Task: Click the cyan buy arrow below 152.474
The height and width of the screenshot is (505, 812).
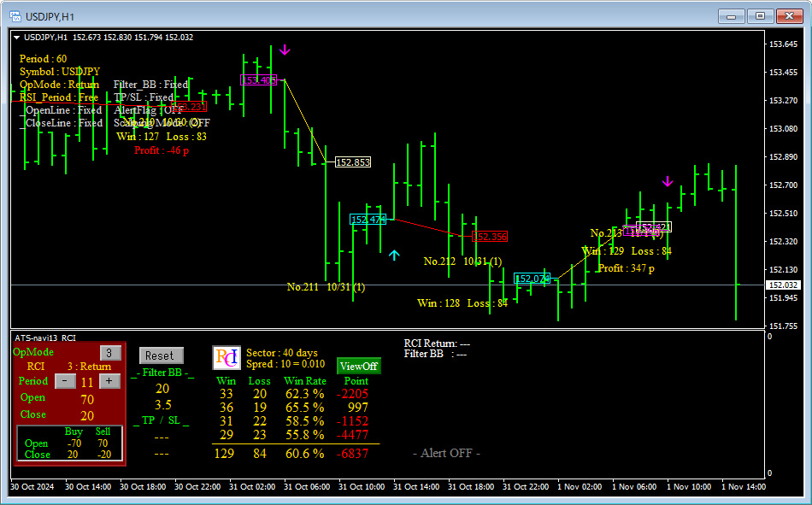Action: (x=394, y=255)
